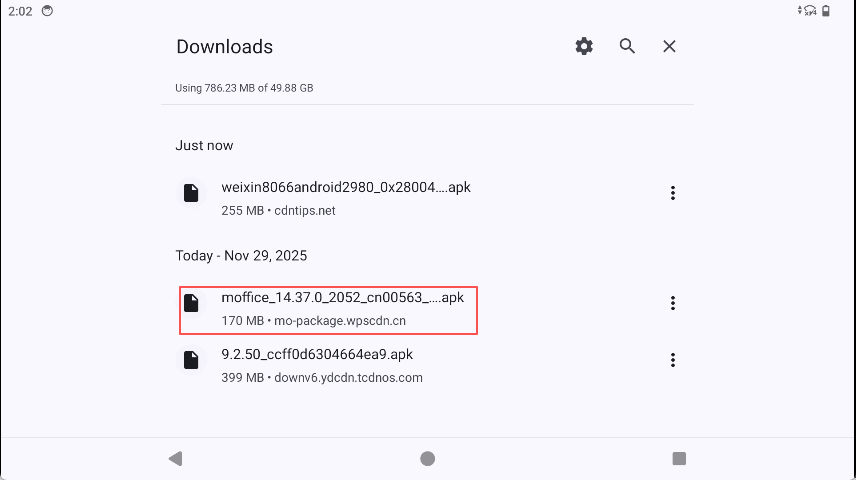The height and width of the screenshot is (480, 856).
Task: Open the 9.2.50_ccff0d6304664ea9.apk file name
Action: coord(317,354)
